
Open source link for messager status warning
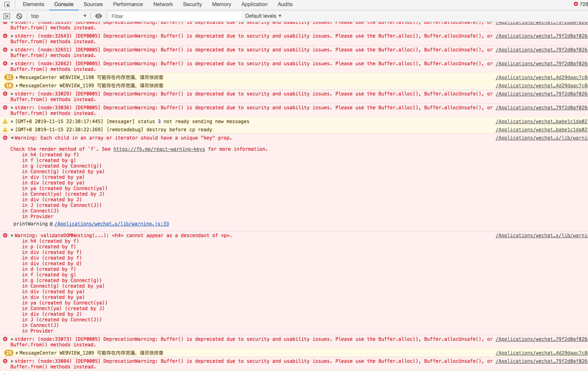tap(542, 122)
